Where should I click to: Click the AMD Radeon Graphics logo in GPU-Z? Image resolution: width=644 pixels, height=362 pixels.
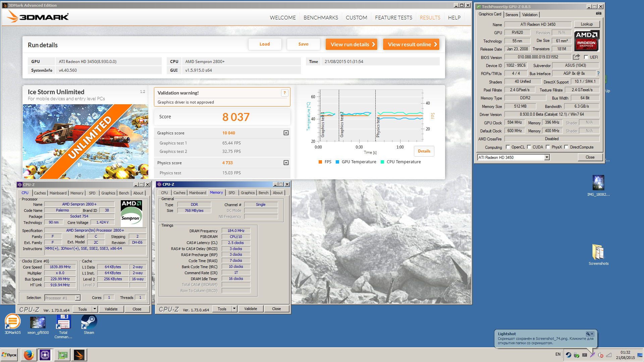[587, 41]
